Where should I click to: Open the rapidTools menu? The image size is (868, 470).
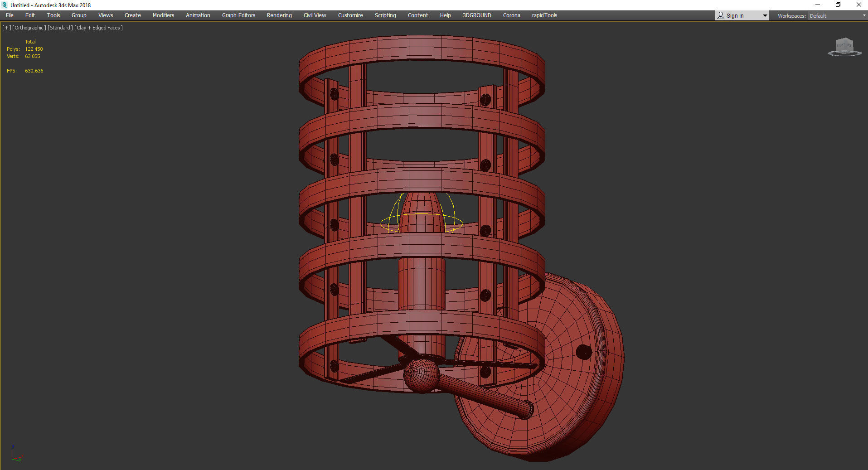click(544, 15)
